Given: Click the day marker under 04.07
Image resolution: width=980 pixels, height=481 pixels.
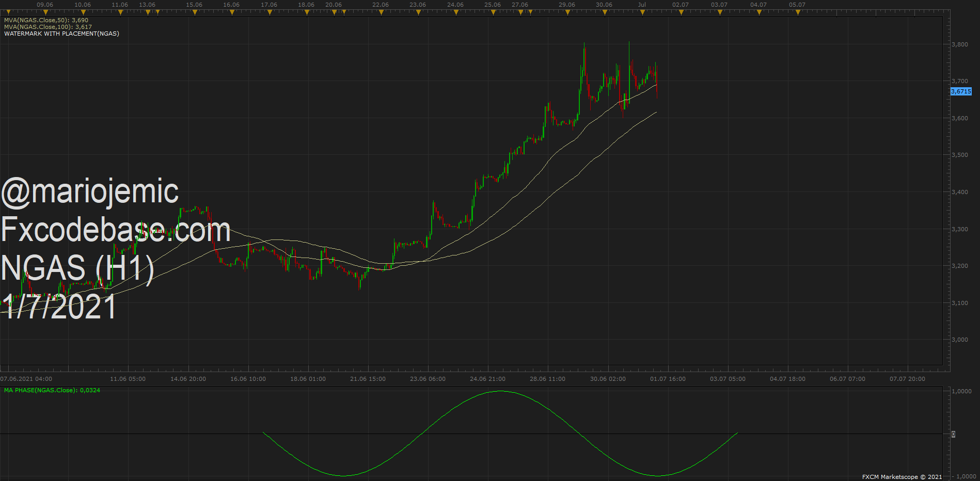Looking at the screenshot, I should pos(759,12).
